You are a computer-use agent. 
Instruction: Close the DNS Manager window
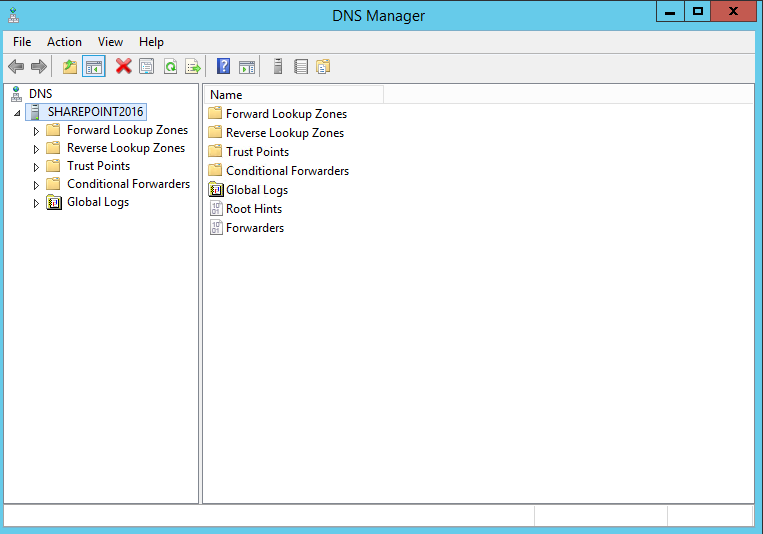coord(733,11)
